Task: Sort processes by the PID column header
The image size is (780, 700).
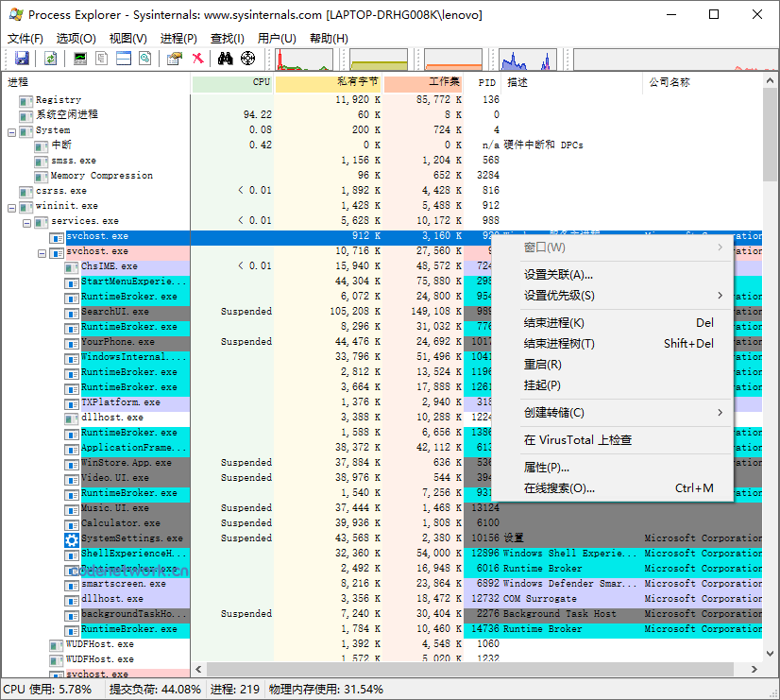Action: click(x=485, y=82)
